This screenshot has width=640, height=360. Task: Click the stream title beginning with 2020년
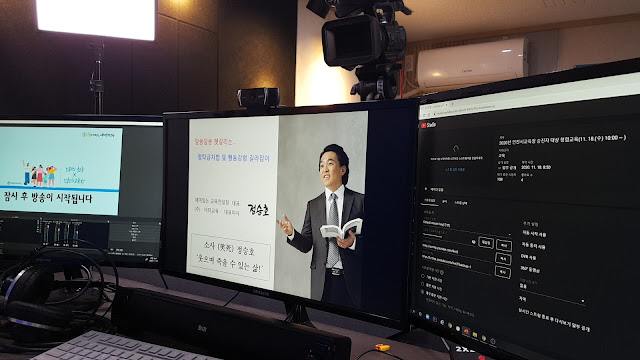pyautogui.click(x=562, y=141)
